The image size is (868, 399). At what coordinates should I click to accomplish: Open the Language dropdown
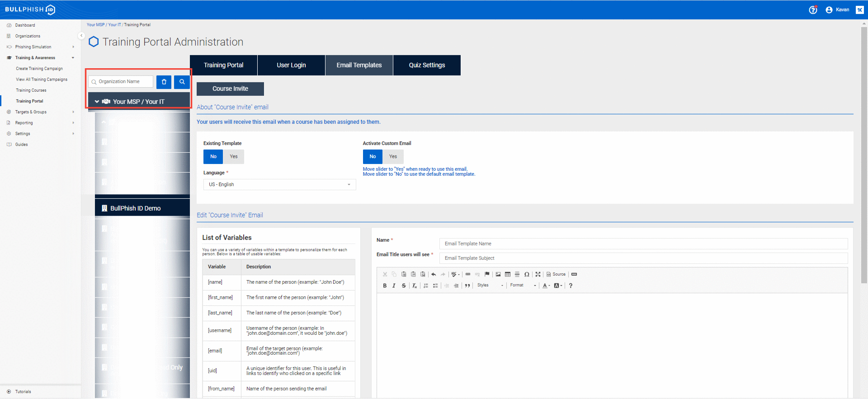(x=279, y=185)
